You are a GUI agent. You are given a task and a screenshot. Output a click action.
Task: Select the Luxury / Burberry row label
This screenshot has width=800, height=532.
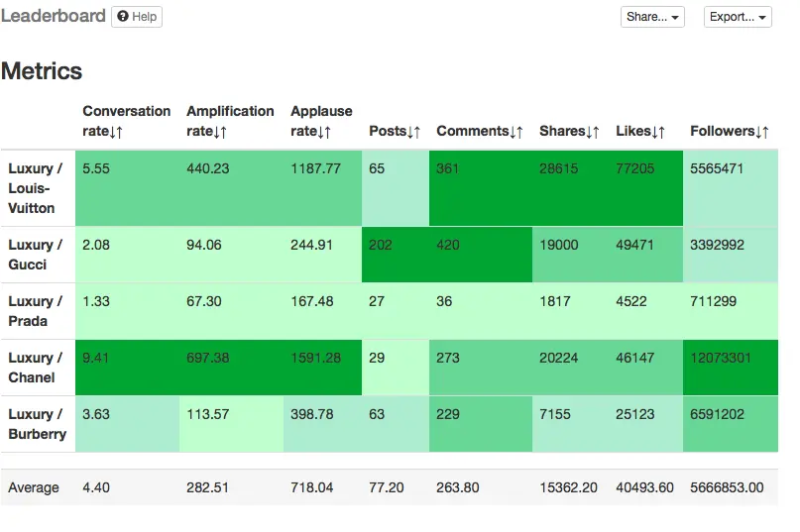pyautogui.click(x=37, y=424)
